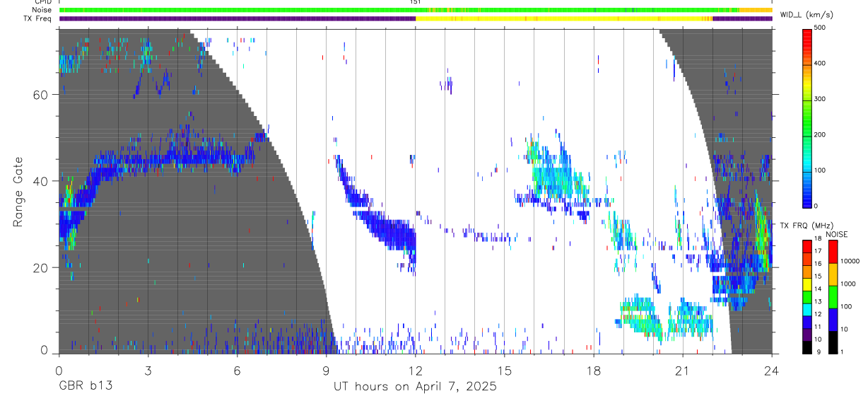Click the '9' hour tick label on time axis
The image size is (868, 401).
(x=326, y=371)
